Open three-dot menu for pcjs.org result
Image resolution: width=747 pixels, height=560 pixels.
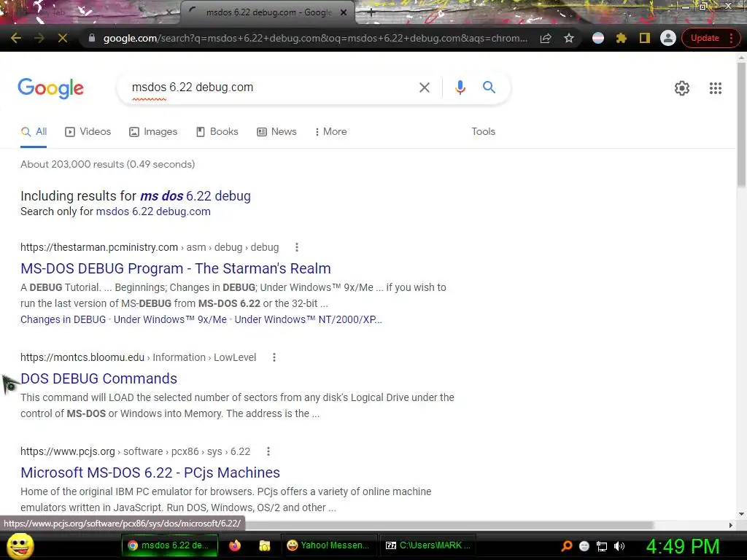268,451
